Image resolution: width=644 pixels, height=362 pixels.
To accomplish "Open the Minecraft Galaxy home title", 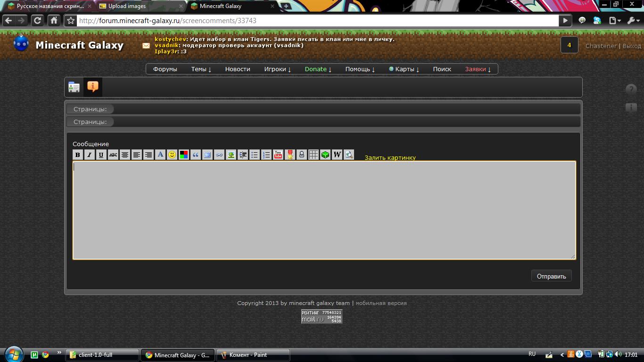I will pyautogui.click(x=80, y=45).
